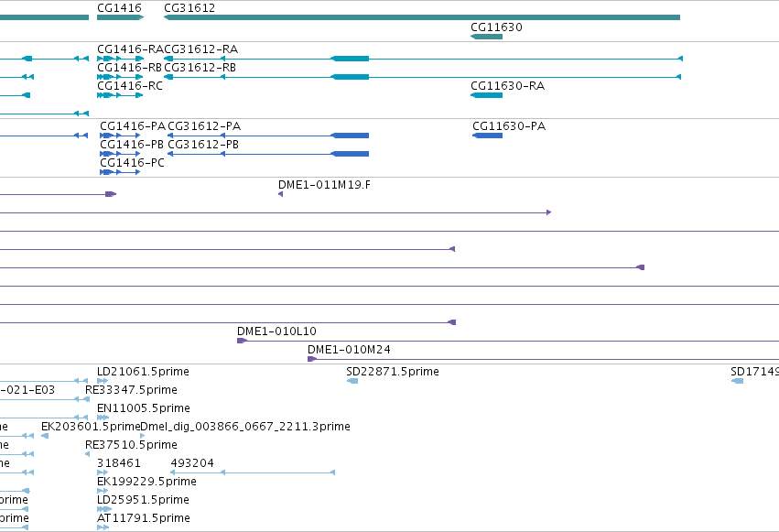Select the CG1416-PC protein feature
The image size is (779, 532).
(120, 172)
